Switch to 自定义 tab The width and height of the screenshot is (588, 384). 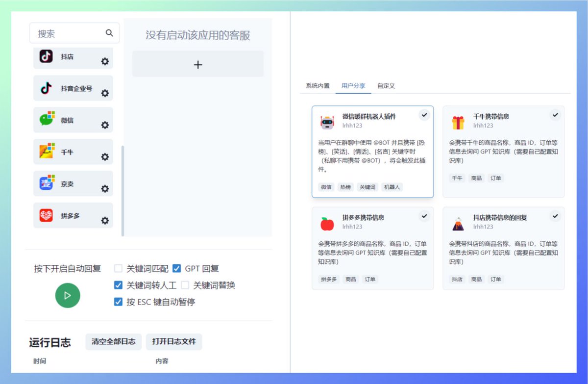click(x=386, y=86)
